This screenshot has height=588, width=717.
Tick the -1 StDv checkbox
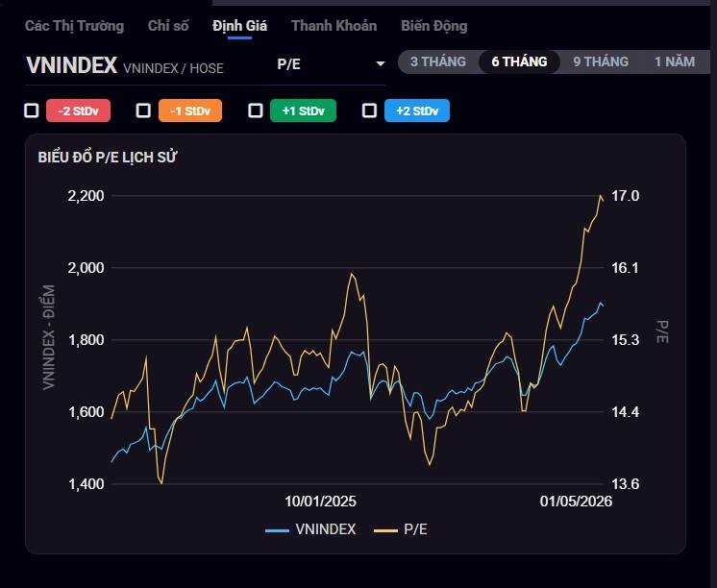click(x=143, y=110)
